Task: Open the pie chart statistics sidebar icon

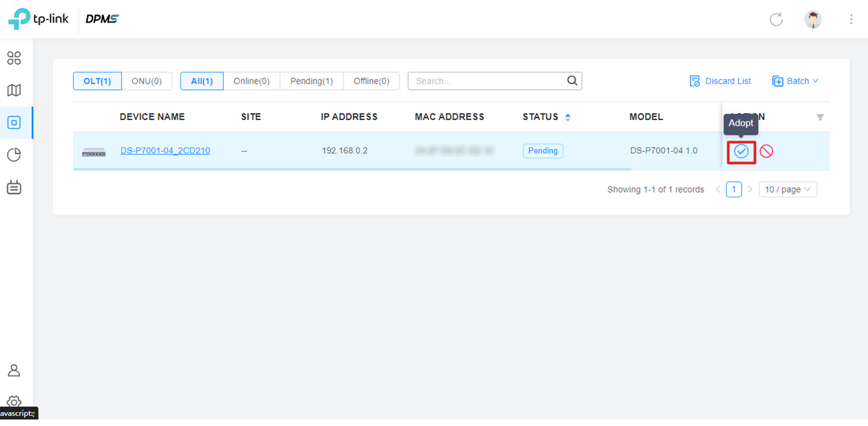Action: tap(14, 154)
